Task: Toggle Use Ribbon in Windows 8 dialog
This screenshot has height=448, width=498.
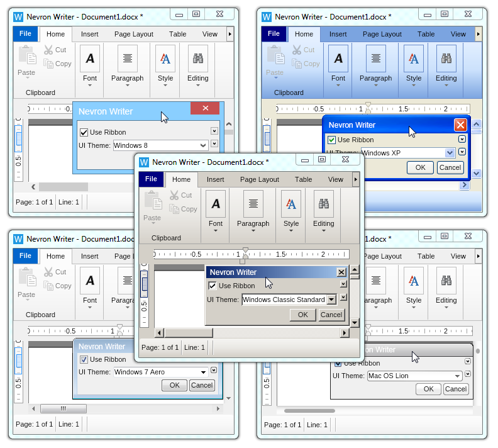Action: [x=84, y=132]
